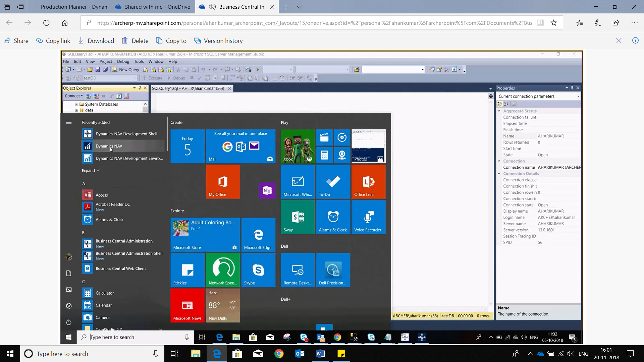
Task: Switch to Shared with me OneDrive tab
Action: pyautogui.click(x=153, y=7)
